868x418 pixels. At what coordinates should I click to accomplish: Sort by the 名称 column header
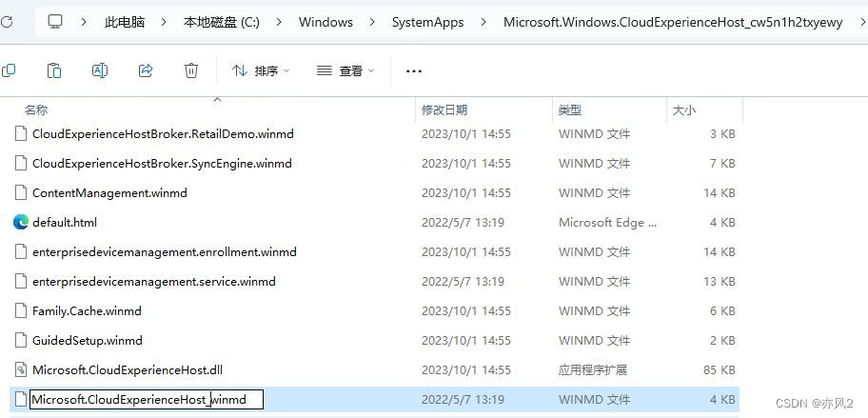[x=36, y=110]
